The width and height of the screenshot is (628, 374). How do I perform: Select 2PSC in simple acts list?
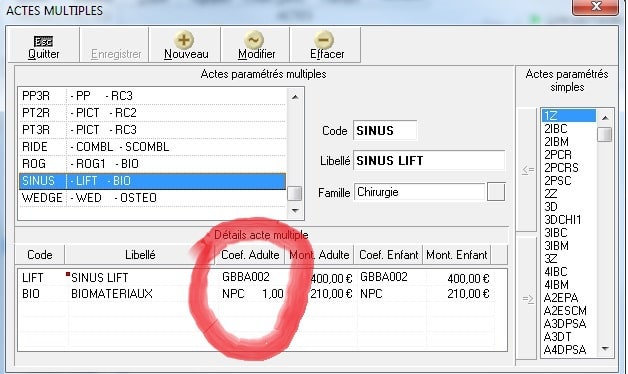(569, 181)
